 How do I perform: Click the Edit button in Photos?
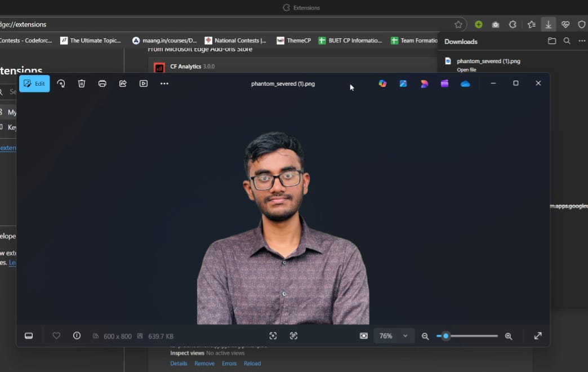point(34,83)
